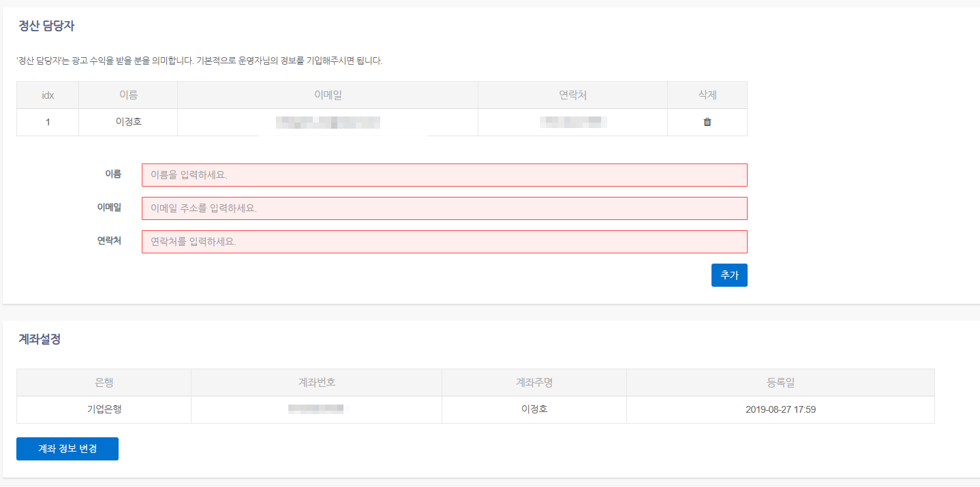Click the 연락처 column header
The height and width of the screenshot is (487, 980).
572,95
